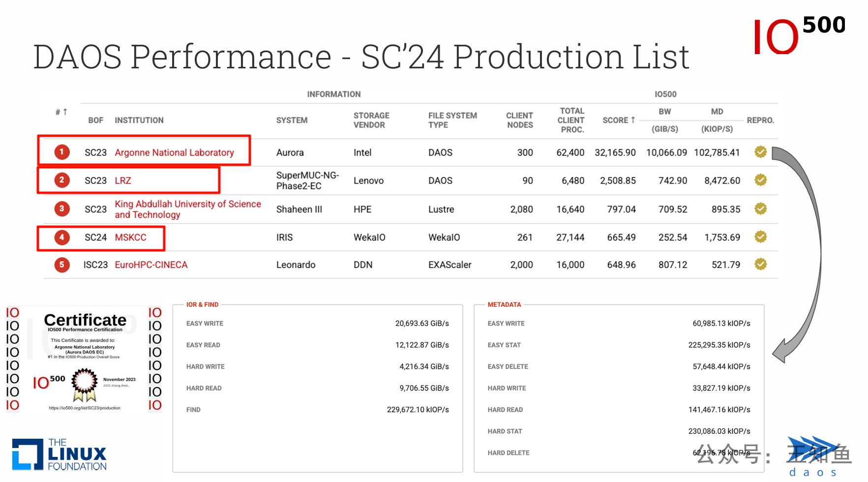Click the certificate ribbon seal icon
This screenshot has height=482, width=868.
point(85,384)
